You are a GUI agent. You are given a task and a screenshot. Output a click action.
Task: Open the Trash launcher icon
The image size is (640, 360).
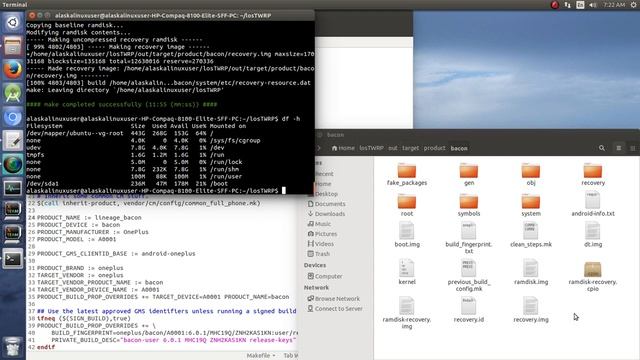13,347
